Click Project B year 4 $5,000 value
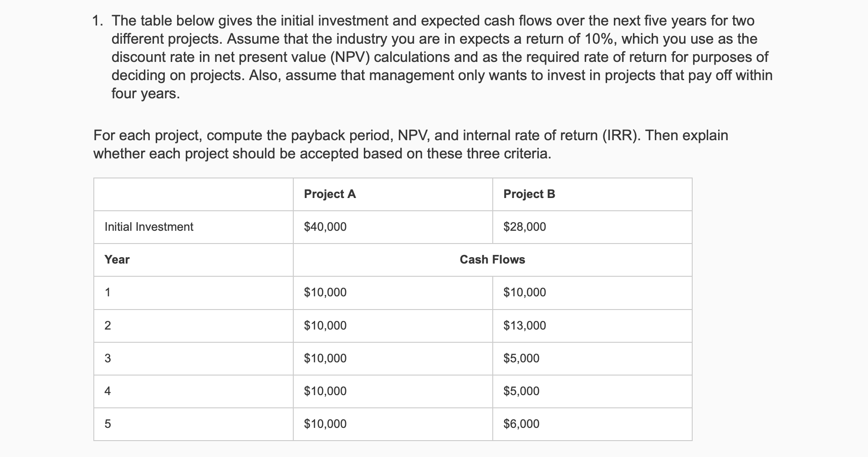 pyautogui.click(x=521, y=391)
